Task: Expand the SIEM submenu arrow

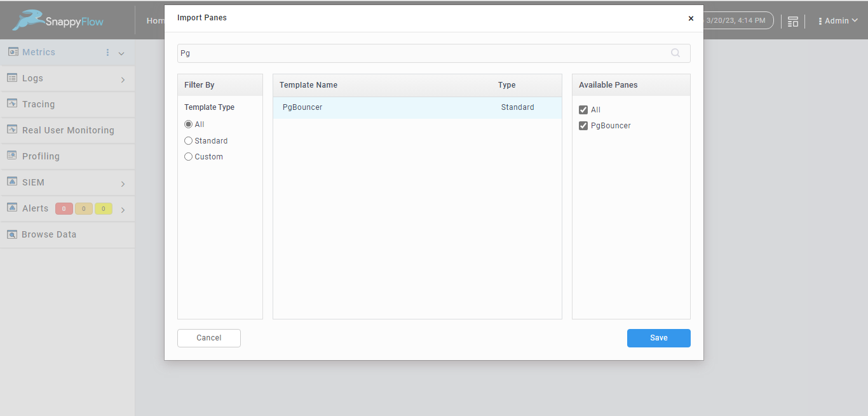Action: (x=123, y=184)
